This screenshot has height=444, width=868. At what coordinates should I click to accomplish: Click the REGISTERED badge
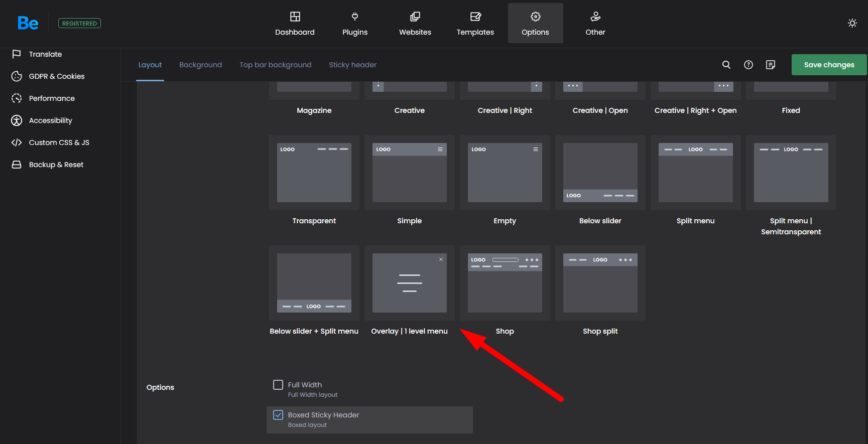(79, 23)
